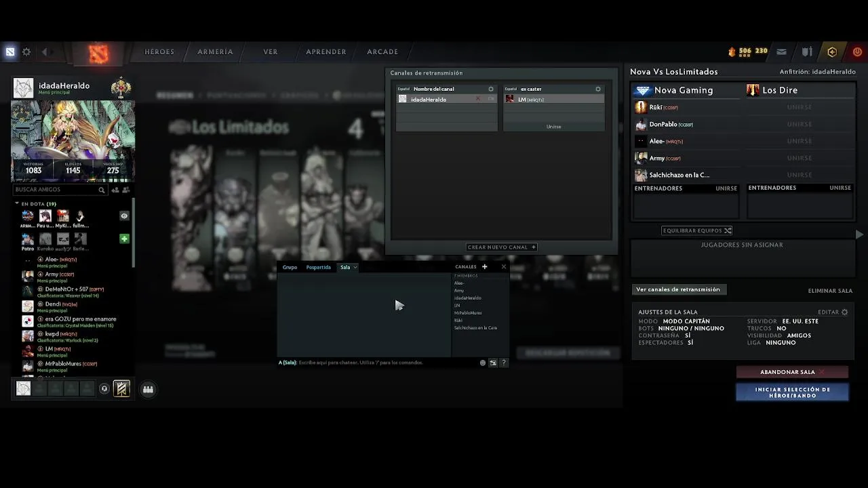Click the green plus invite icon
Viewport: 868px width, 488px height.
(124, 239)
